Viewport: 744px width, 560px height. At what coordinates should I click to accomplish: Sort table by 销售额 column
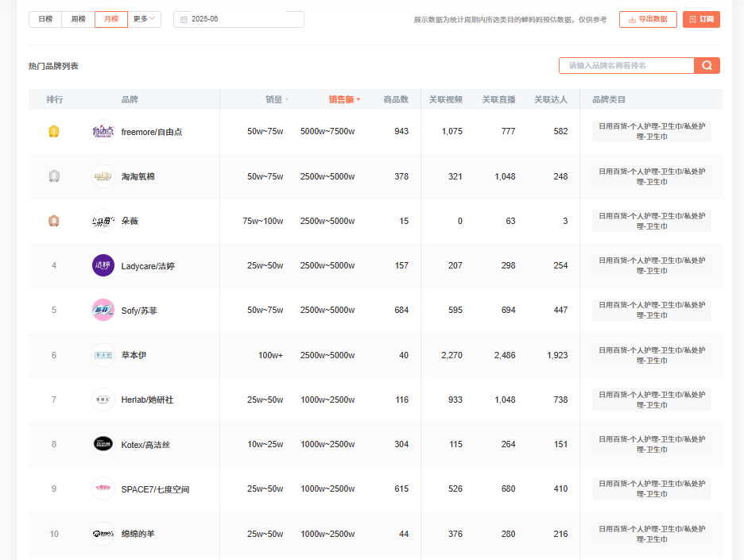(x=344, y=99)
